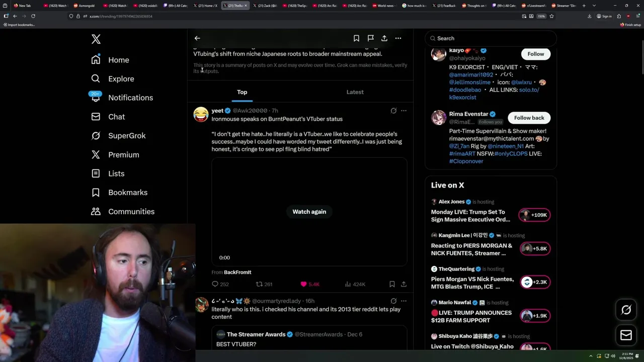This screenshot has height=362, width=644.
Task: Bookmark yeet's post
Action: coord(392,284)
